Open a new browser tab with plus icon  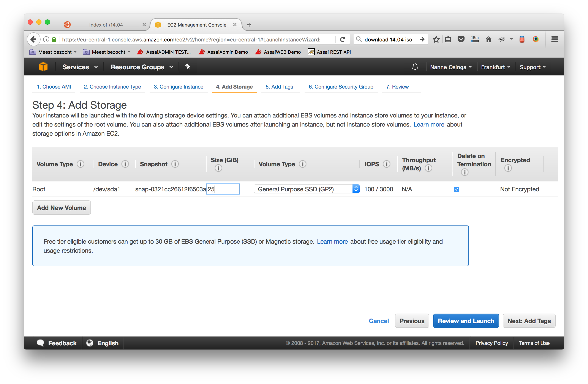249,25
